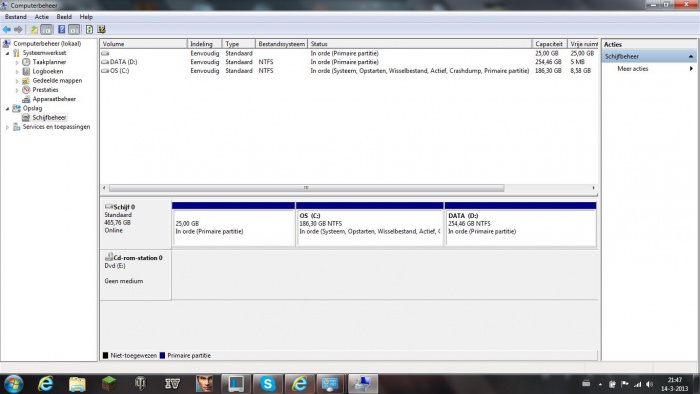The height and width of the screenshot is (394, 700).
Task: Collapse the Systeemwerkset node
Action: 8,53
